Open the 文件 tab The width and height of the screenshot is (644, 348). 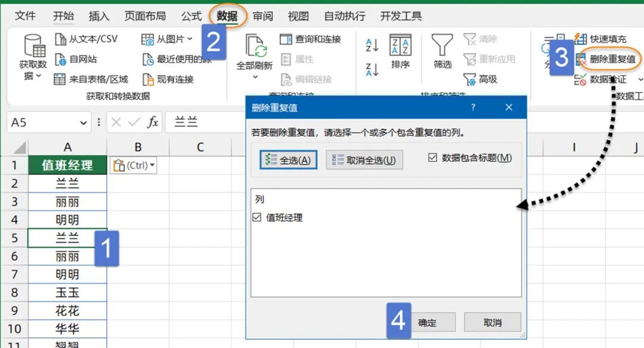[x=26, y=16]
